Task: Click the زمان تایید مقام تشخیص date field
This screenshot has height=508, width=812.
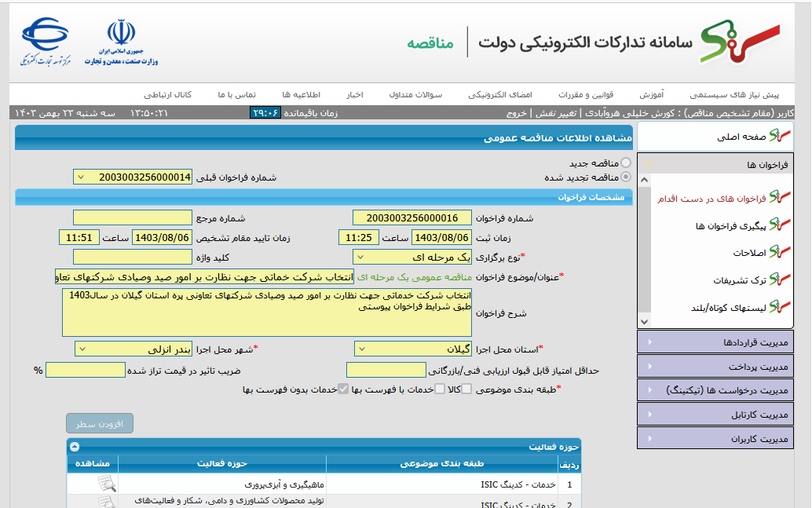Action: (162, 237)
